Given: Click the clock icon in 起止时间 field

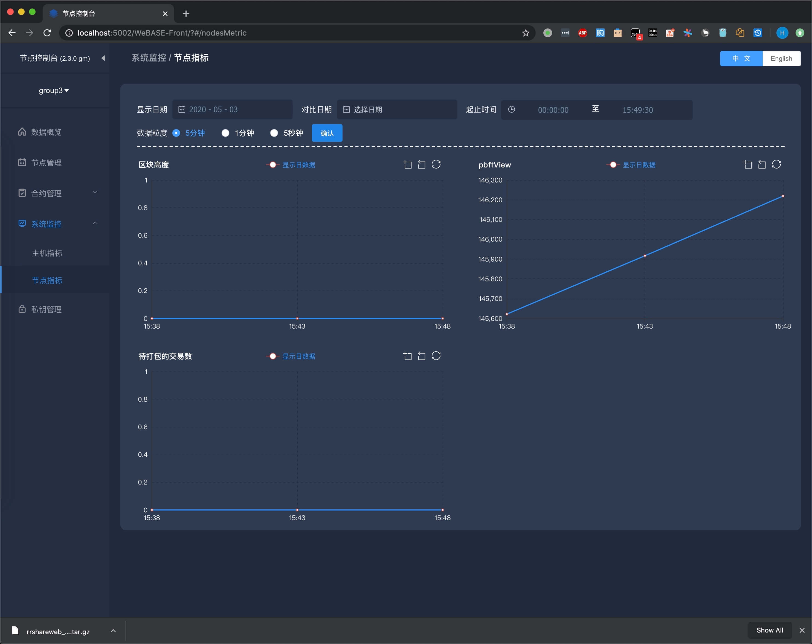Looking at the screenshot, I should (511, 110).
